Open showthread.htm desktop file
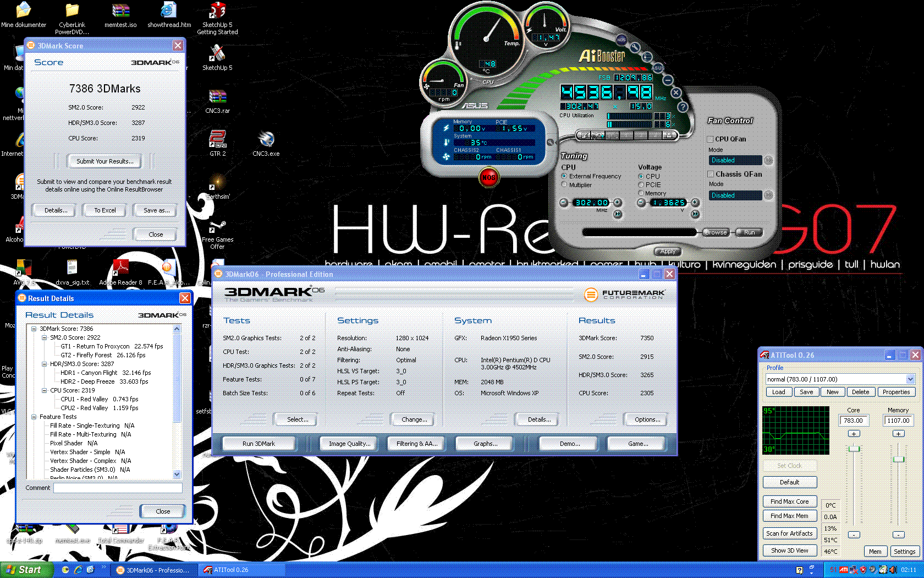Image resolution: width=924 pixels, height=578 pixels. (x=169, y=15)
